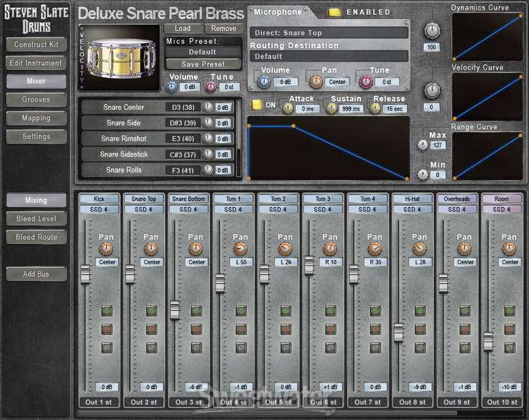Click the Add Bus button

pos(36,274)
